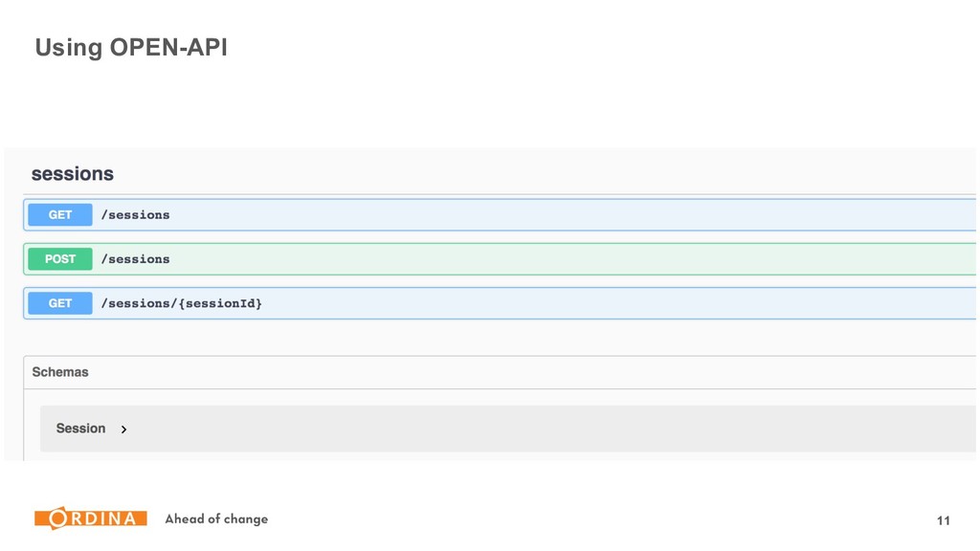Click the blue GET badge for /sessions
Viewport: 980px width, 551px height.
[x=60, y=215]
